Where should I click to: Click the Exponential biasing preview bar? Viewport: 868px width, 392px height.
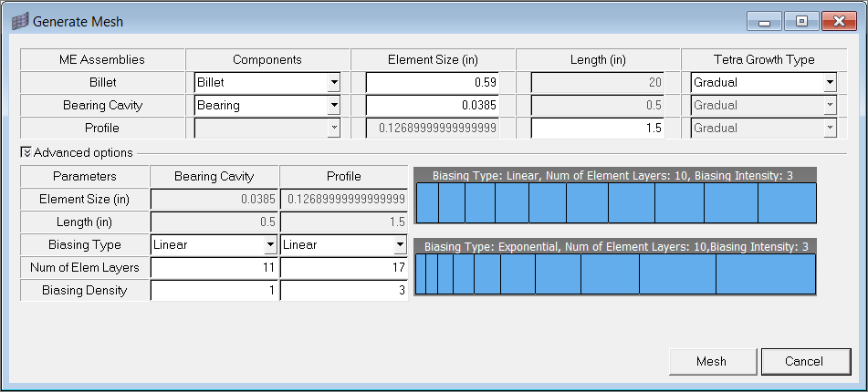(x=615, y=273)
